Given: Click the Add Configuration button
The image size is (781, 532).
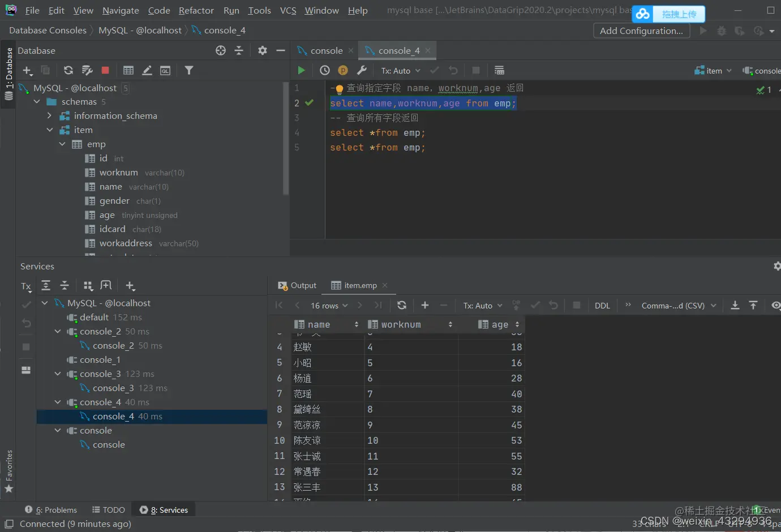Looking at the screenshot, I should coord(641,31).
